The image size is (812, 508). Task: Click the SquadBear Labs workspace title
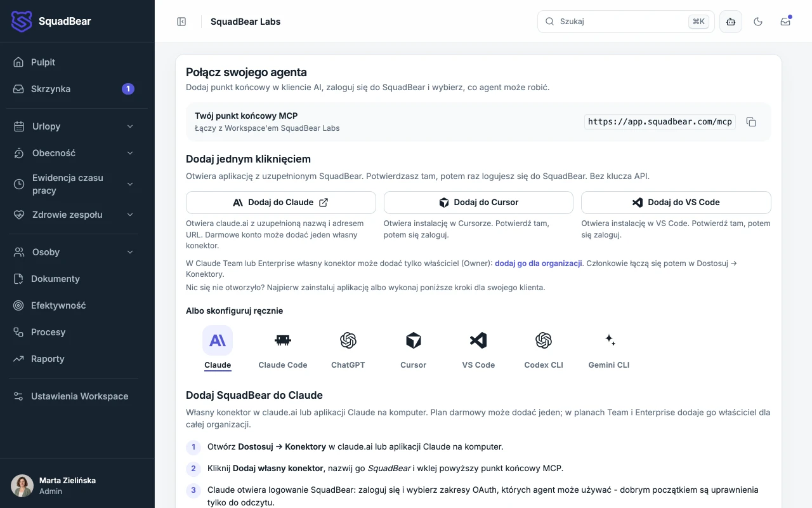tap(246, 22)
